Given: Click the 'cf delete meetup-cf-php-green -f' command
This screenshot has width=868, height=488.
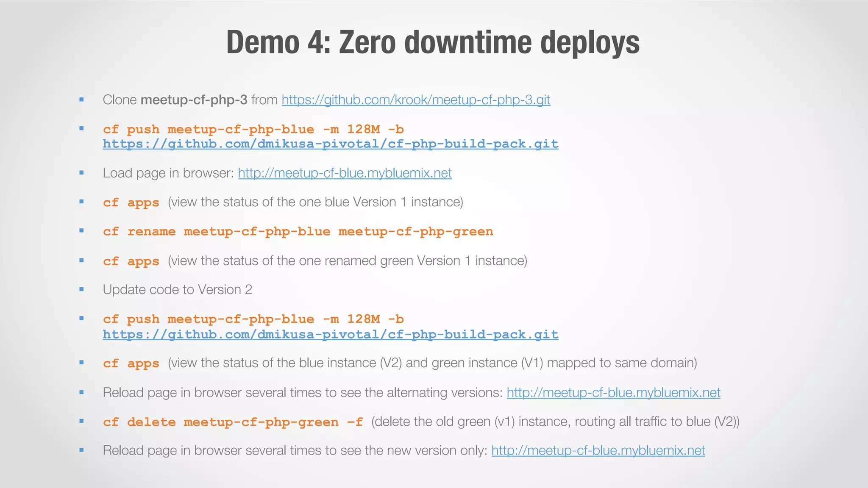Looking at the screenshot, I should pyautogui.click(x=233, y=422).
